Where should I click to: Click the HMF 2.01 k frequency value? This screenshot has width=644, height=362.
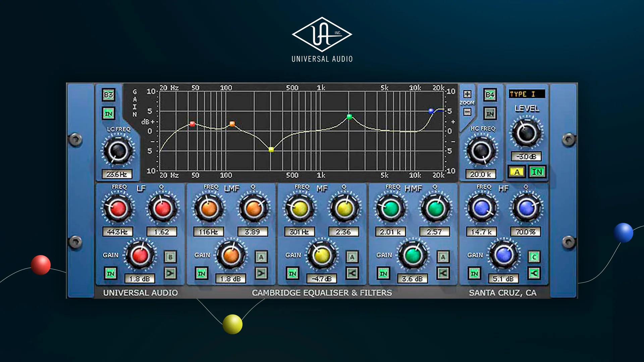coord(390,232)
